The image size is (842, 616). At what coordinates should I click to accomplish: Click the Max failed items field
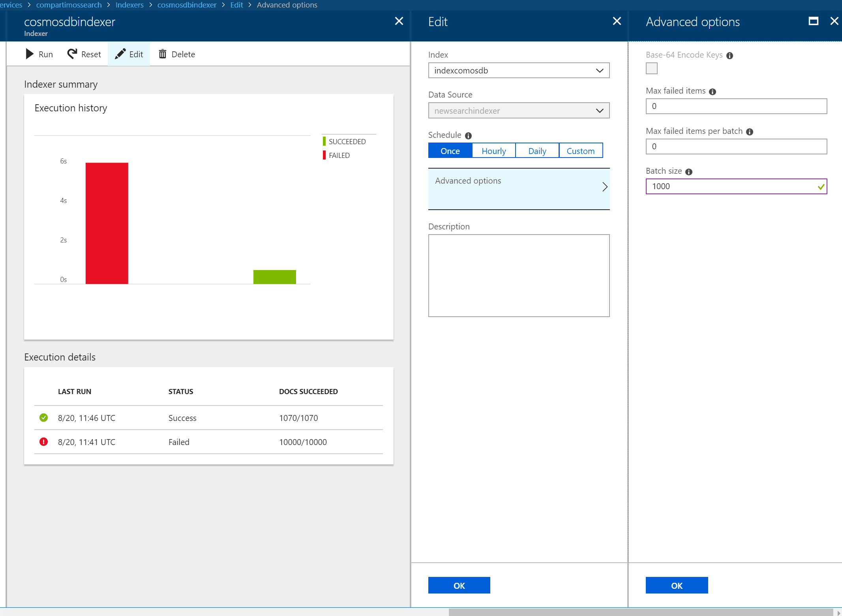[736, 106]
